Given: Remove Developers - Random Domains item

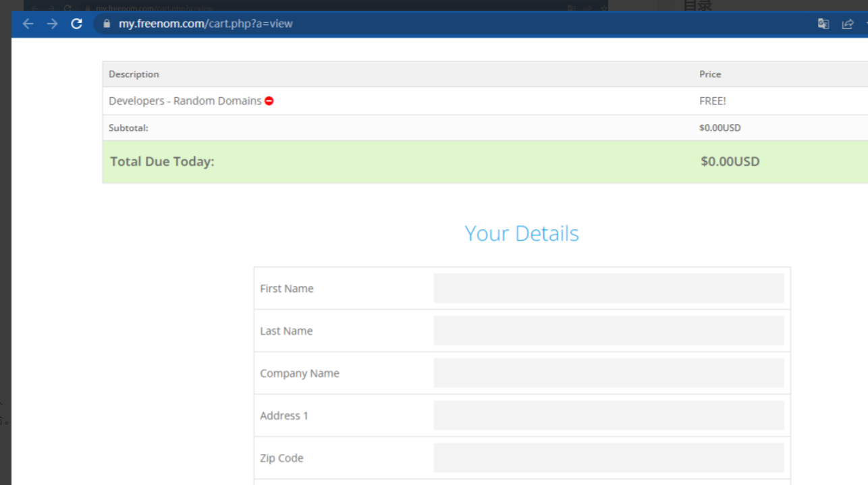Looking at the screenshot, I should tap(269, 101).
